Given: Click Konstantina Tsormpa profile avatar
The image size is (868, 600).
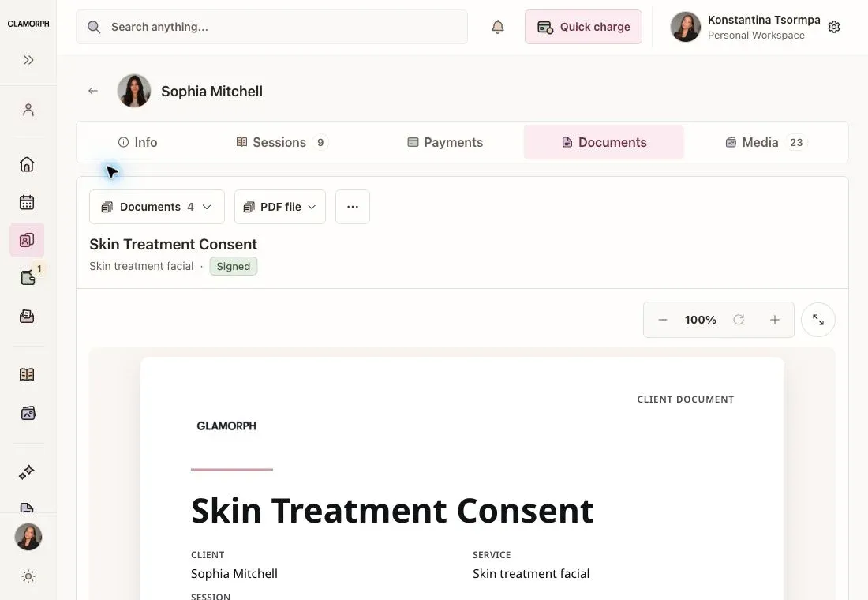Looking at the screenshot, I should point(685,27).
